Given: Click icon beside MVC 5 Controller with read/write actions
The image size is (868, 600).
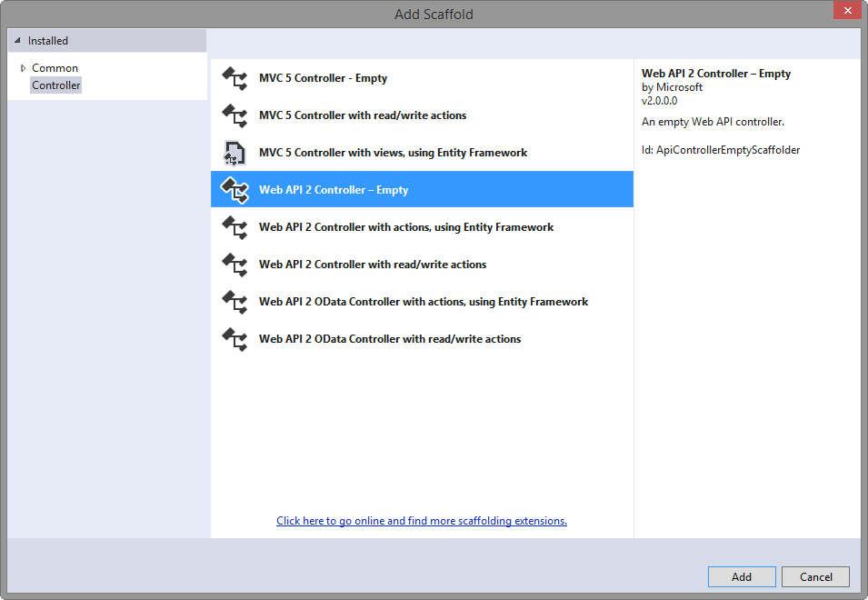Looking at the screenshot, I should click(x=234, y=115).
